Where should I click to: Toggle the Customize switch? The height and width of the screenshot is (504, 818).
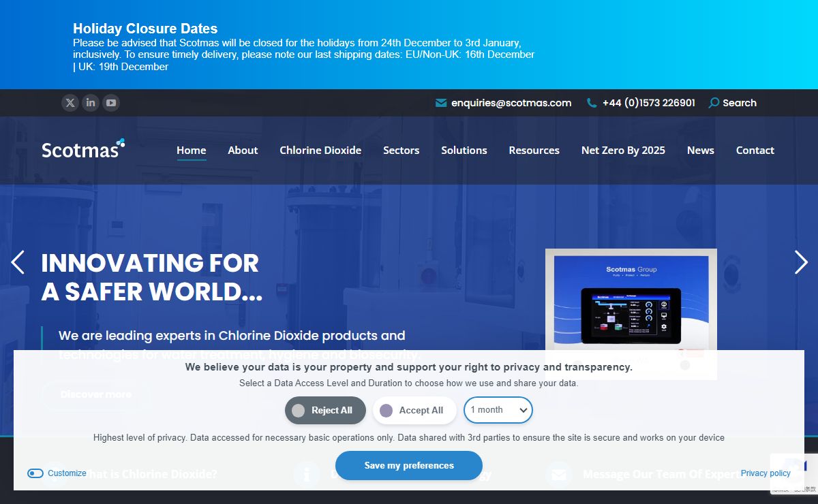coord(35,473)
